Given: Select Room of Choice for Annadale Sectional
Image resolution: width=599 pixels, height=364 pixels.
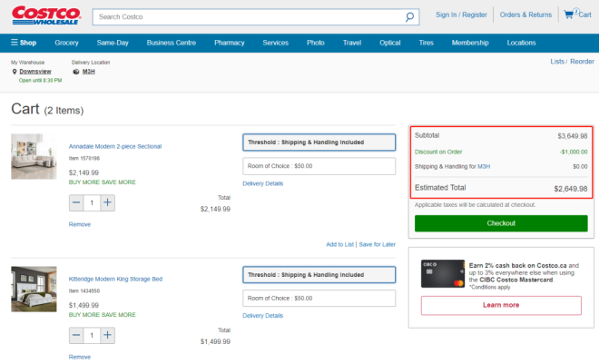Looking at the screenshot, I should tap(319, 166).
